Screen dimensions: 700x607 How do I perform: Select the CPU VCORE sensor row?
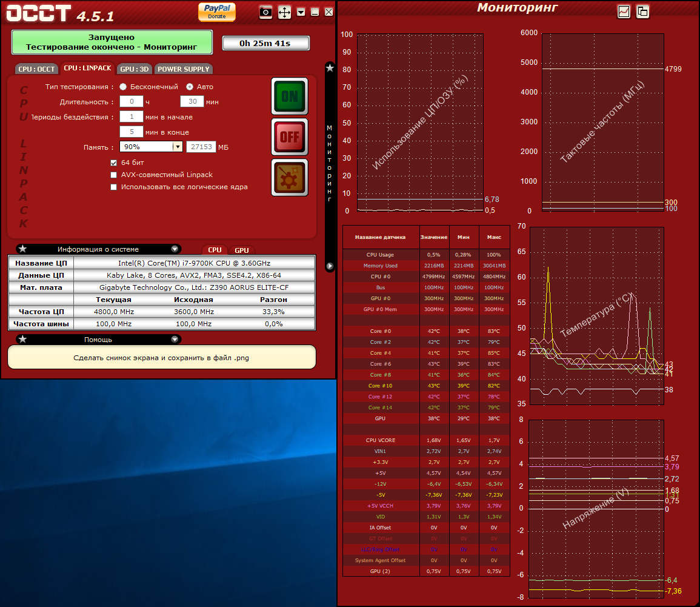(426, 440)
